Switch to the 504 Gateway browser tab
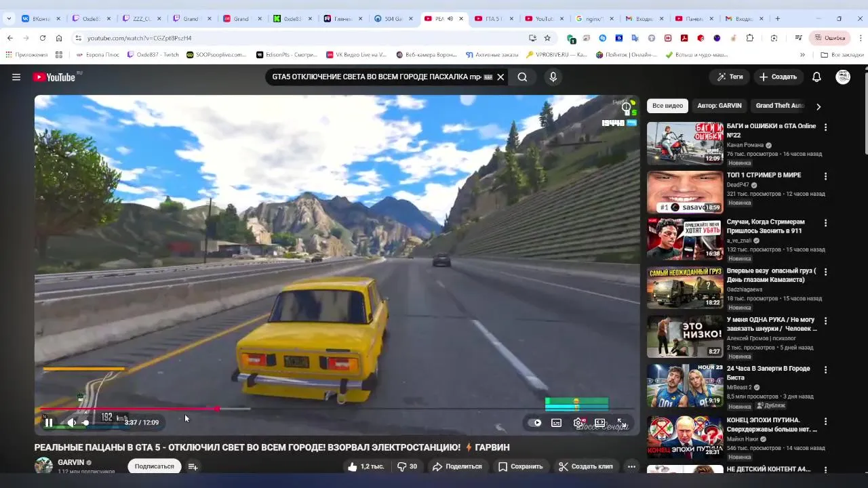The image size is (868, 488). [394, 19]
